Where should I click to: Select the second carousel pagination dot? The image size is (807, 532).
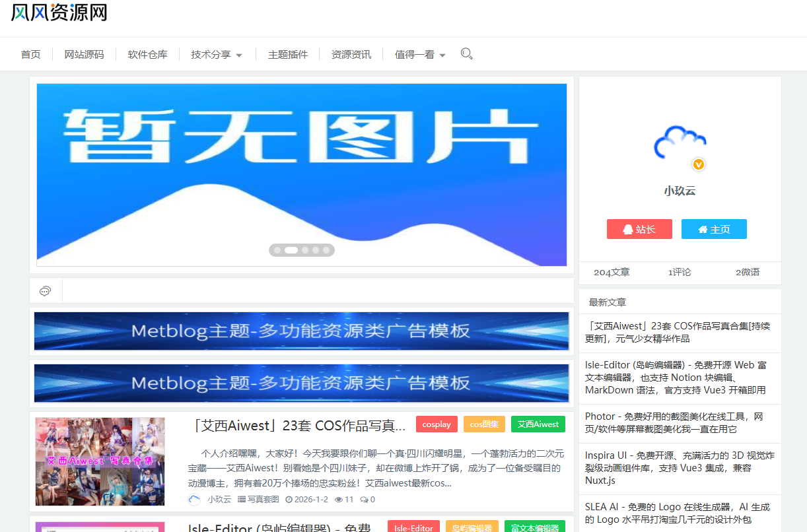click(x=291, y=250)
